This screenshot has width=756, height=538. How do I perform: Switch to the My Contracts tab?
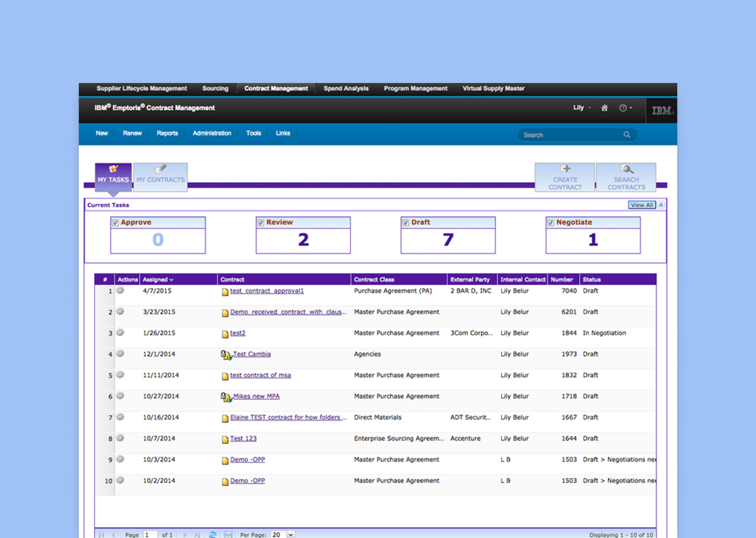[161, 177]
